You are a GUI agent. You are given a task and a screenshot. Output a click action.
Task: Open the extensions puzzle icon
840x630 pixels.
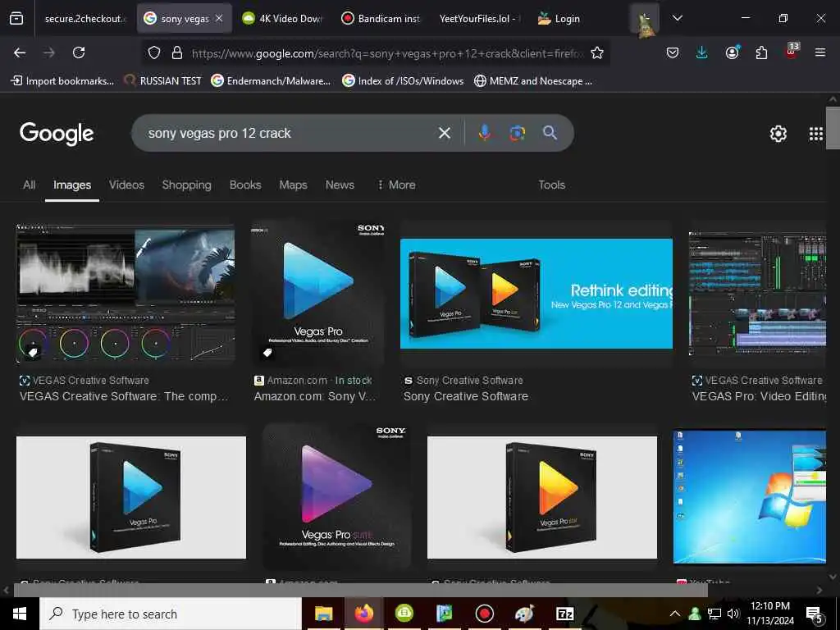click(761, 52)
